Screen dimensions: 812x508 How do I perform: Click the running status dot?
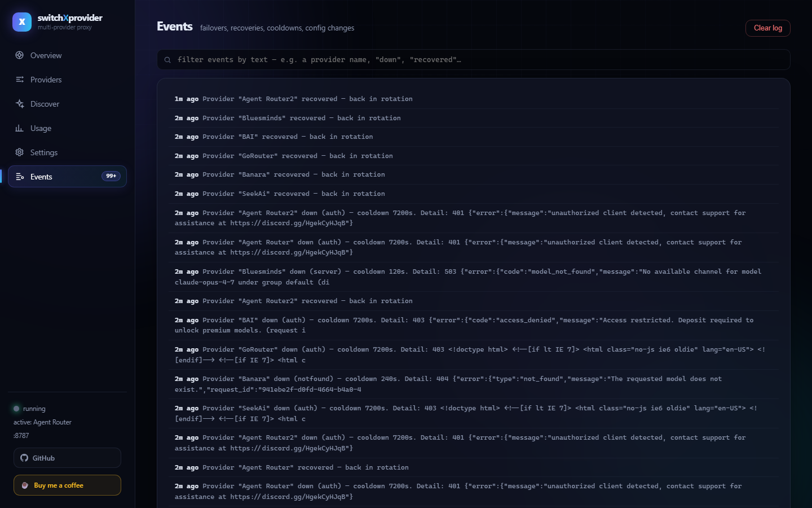click(16, 409)
